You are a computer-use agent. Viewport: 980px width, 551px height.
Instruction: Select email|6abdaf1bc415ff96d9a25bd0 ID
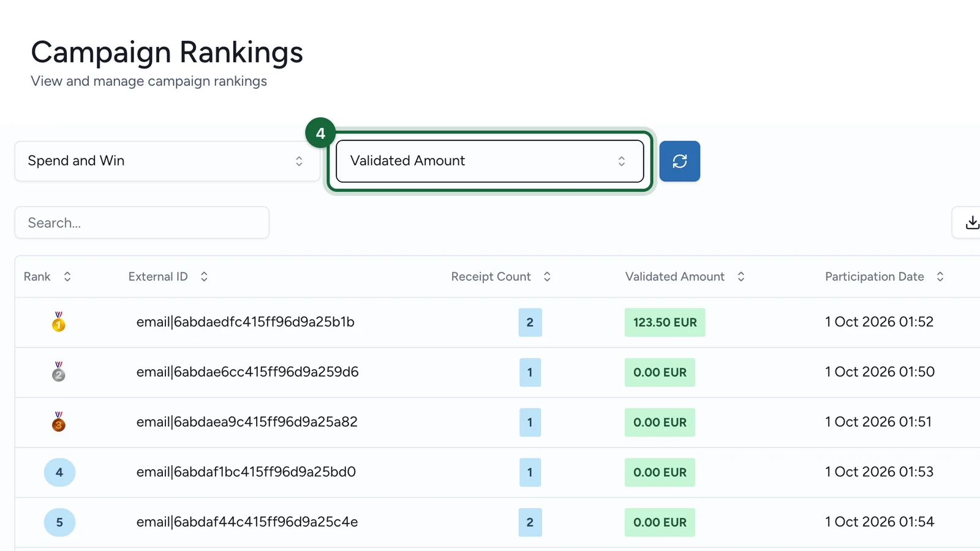click(246, 472)
